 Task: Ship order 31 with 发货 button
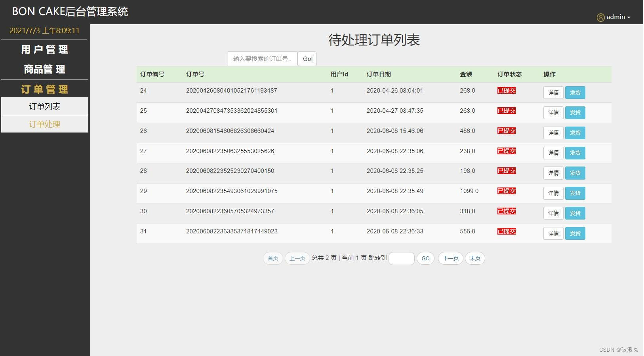(575, 233)
